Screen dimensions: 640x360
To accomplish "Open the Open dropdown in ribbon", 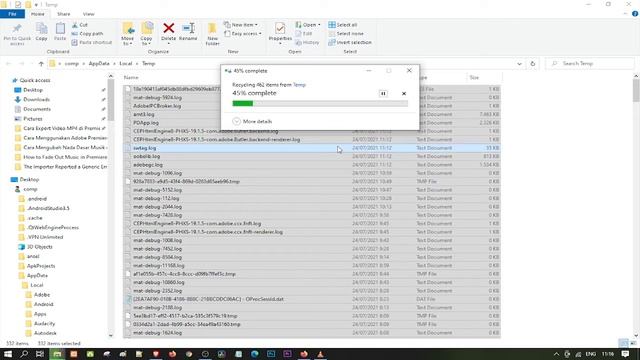I will tap(308, 25).
